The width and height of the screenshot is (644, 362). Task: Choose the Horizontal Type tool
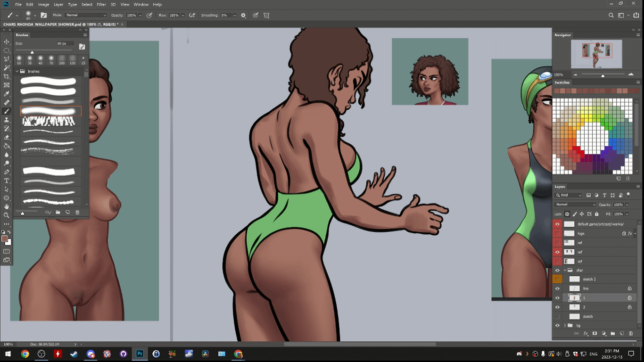click(x=7, y=181)
